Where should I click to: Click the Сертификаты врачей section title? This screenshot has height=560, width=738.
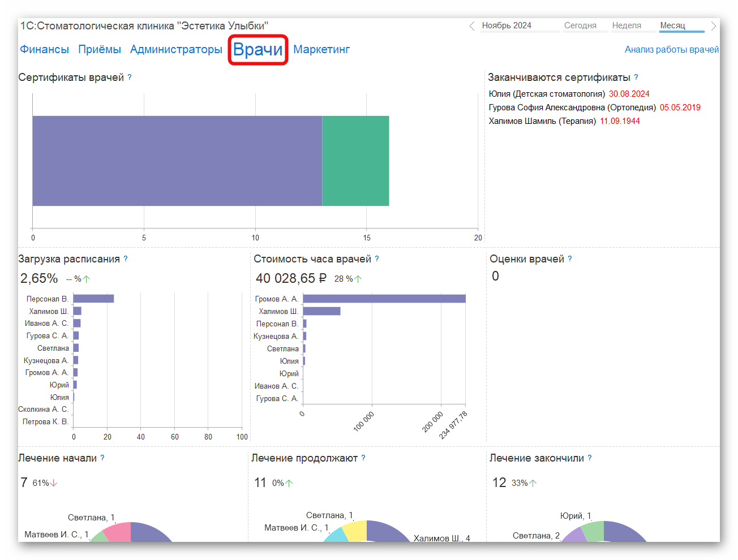[71, 77]
